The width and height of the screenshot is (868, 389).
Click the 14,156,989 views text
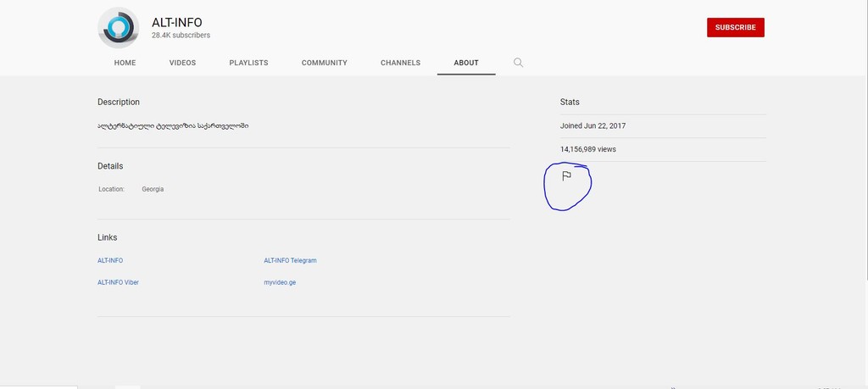588,149
